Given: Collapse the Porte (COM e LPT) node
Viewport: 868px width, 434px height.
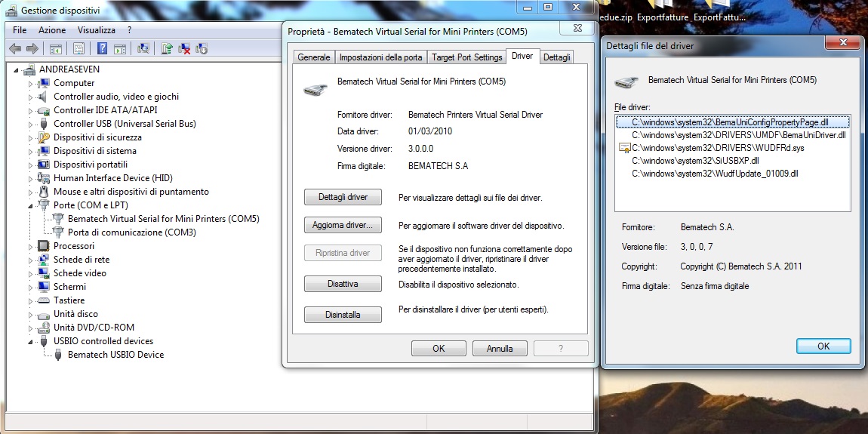Looking at the screenshot, I should [x=31, y=205].
